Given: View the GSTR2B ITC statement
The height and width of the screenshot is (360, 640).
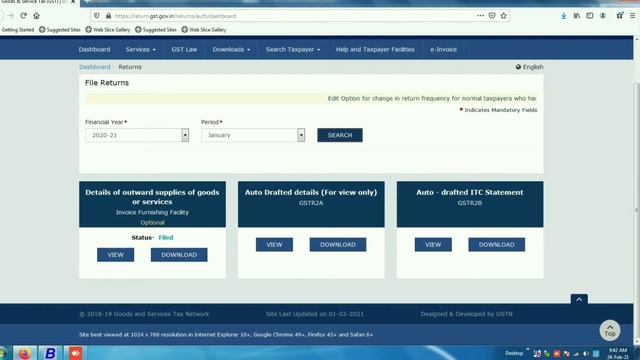Looking at the screenshot, I should [x=433, y=244].
